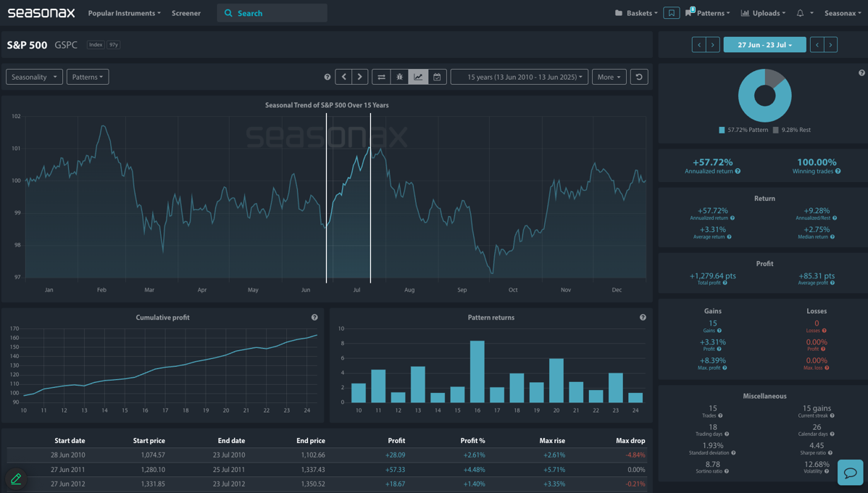Open the More dropdown

click(x=609, y=77)
